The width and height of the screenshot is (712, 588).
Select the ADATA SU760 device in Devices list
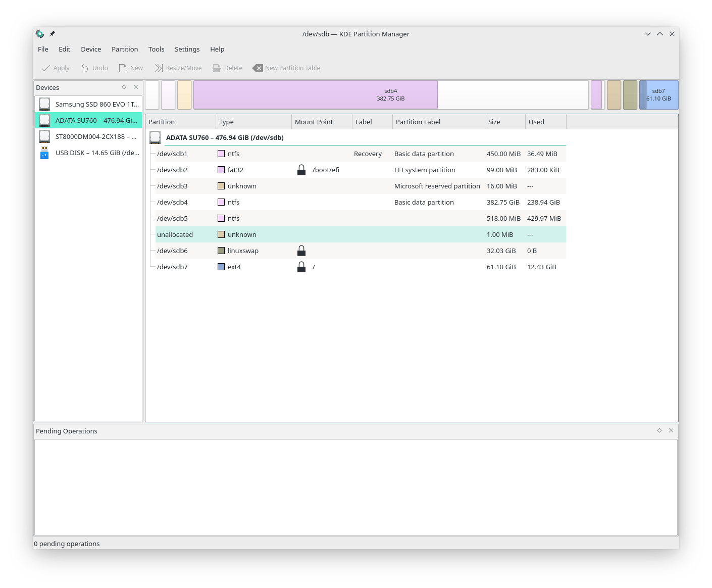tap(88, 120)
